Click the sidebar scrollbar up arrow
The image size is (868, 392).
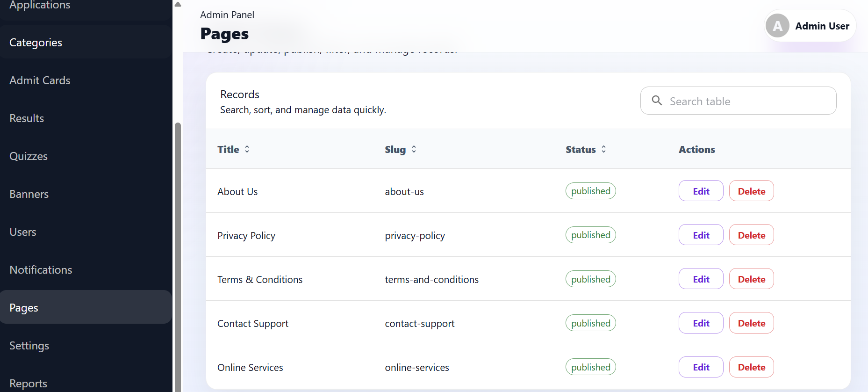tap(178, 4)
